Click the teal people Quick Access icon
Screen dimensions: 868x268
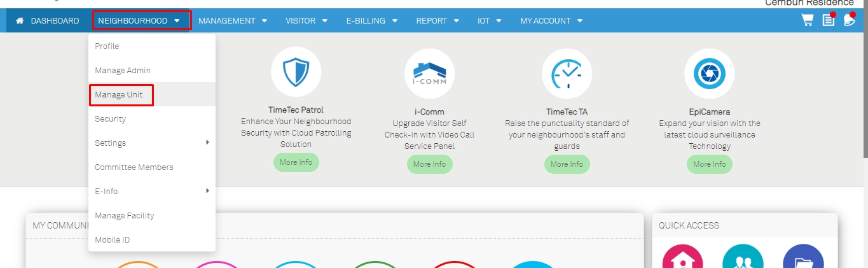(743, 257)
